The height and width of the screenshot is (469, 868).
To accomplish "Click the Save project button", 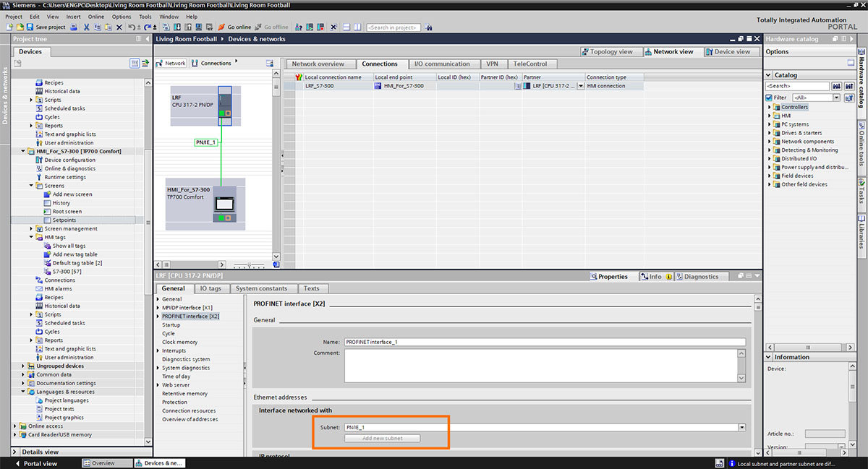I will click(46, 27).
